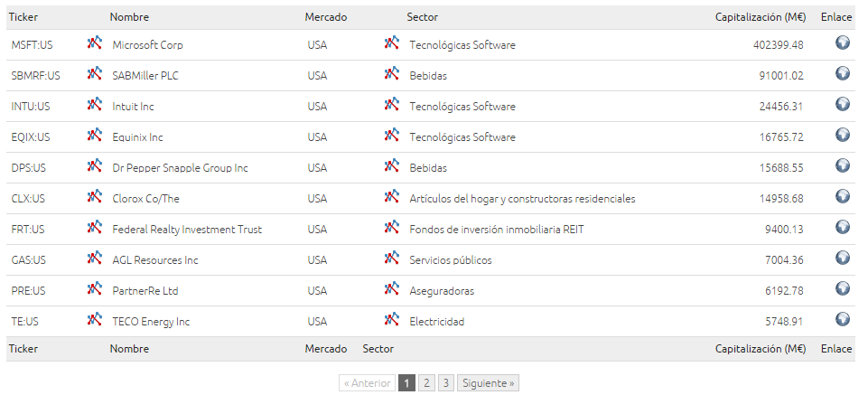The width and height of the screenshot is (868, 395).
Task: Sort by top Sector column header
Action: coord(423,17)
